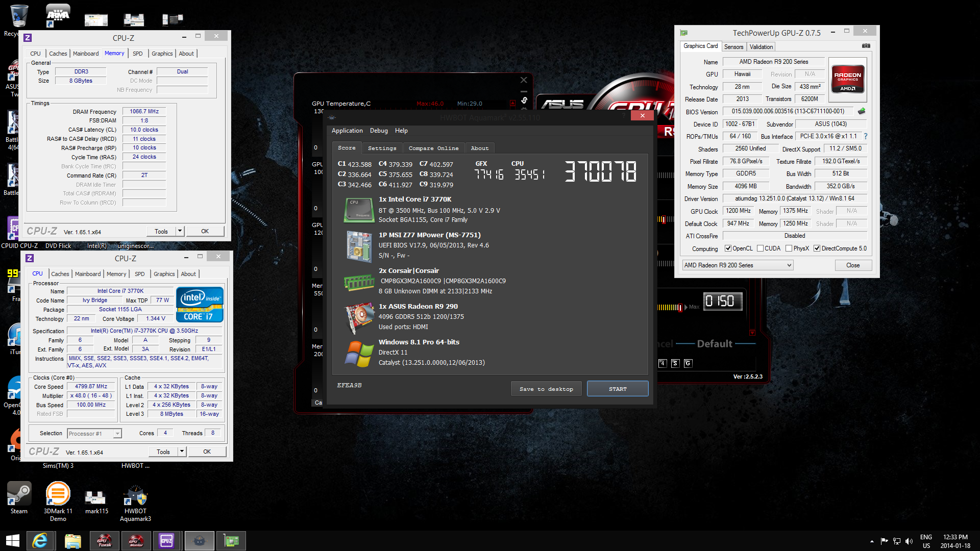Open File Explorer from the taskbar
980x551 pixels.
pos(73,541)
